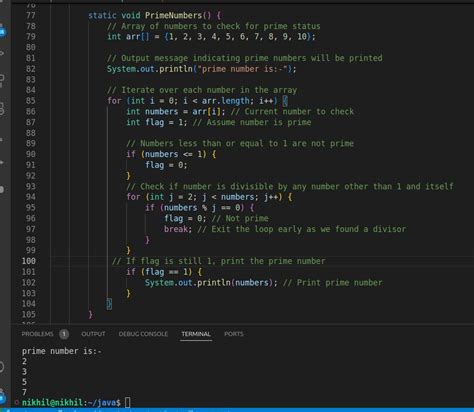Screen dimensions: 474x412
Task: Click the highlighted opening brace on line 85
Action: [285, 101]
